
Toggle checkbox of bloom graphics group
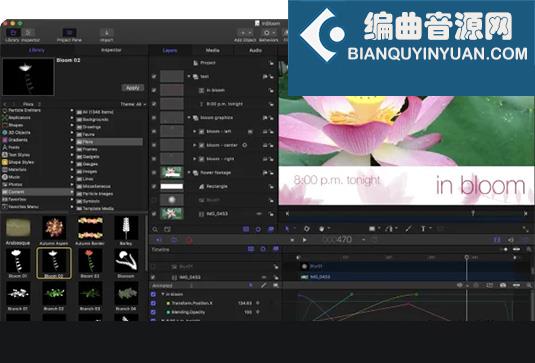coord(154,118)
